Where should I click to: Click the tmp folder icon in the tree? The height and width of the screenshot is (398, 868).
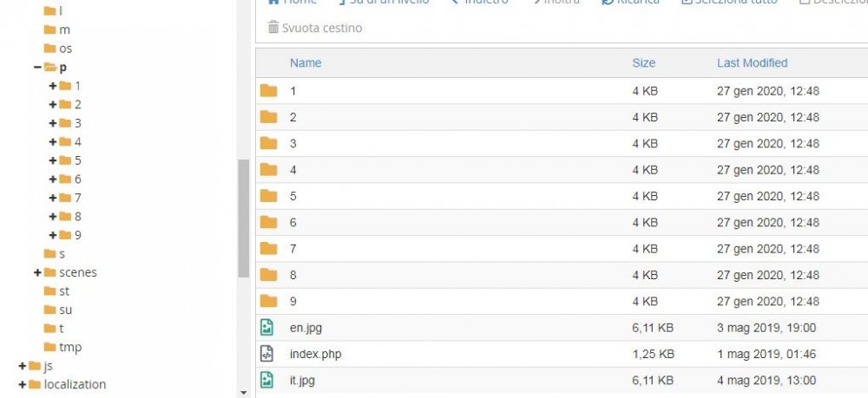coord(50,348)
